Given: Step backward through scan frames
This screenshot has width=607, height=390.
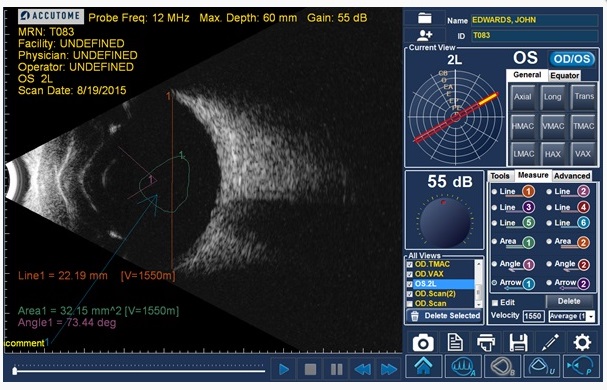Looking at the screenshot, I should coord(363,369).
